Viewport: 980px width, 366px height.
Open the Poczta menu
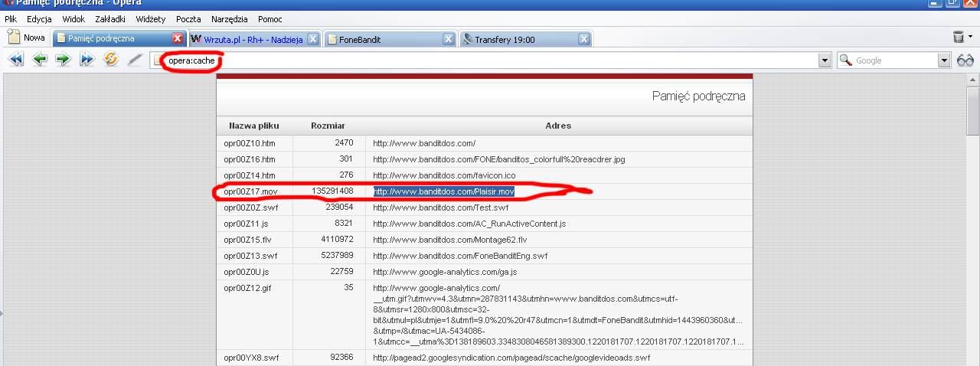[188, 18]
